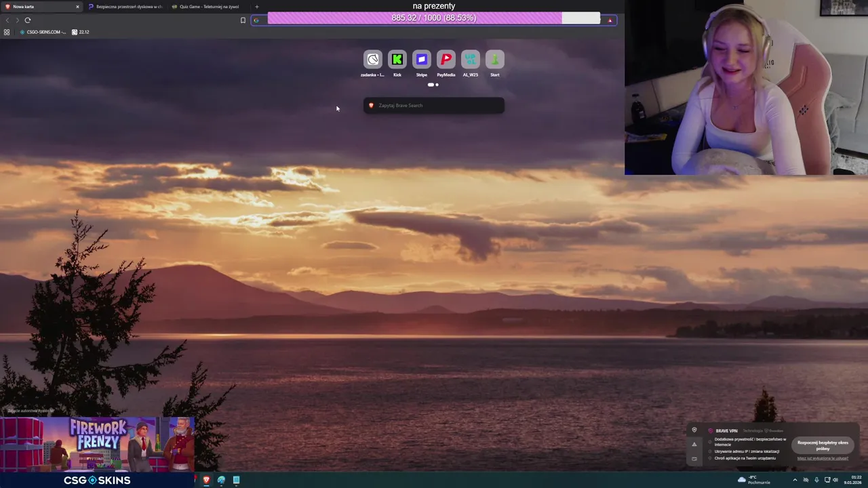This screenshot has height=488, width=868.
Task: Click the na prezenty progress bar
Action: [x=434, y=18]
